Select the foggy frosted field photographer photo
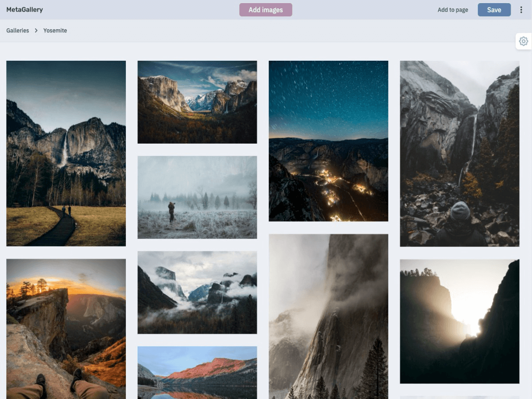 (x=197, y=197)
